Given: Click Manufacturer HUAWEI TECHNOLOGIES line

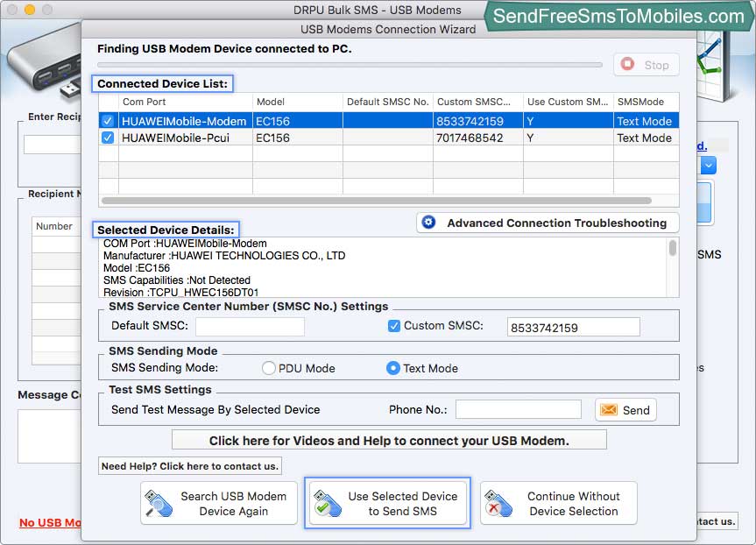Looking at the screenshot, I should (224, 256).
